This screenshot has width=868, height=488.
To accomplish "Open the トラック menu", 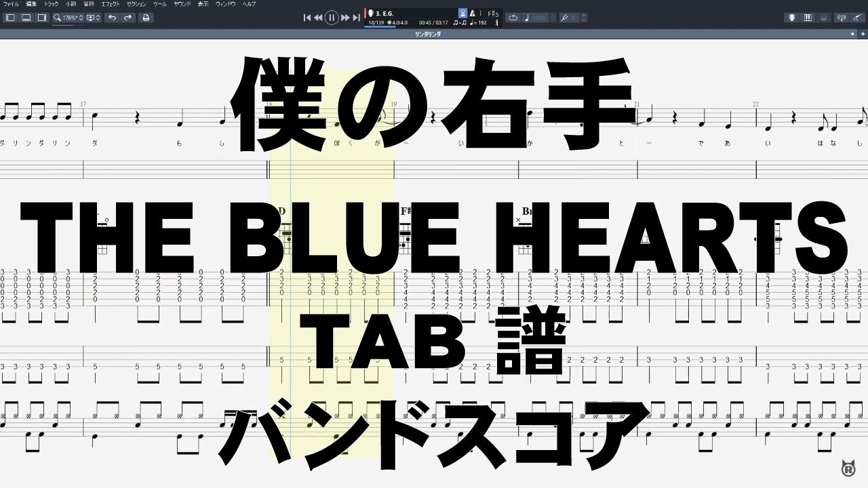I will click(51, 4).
